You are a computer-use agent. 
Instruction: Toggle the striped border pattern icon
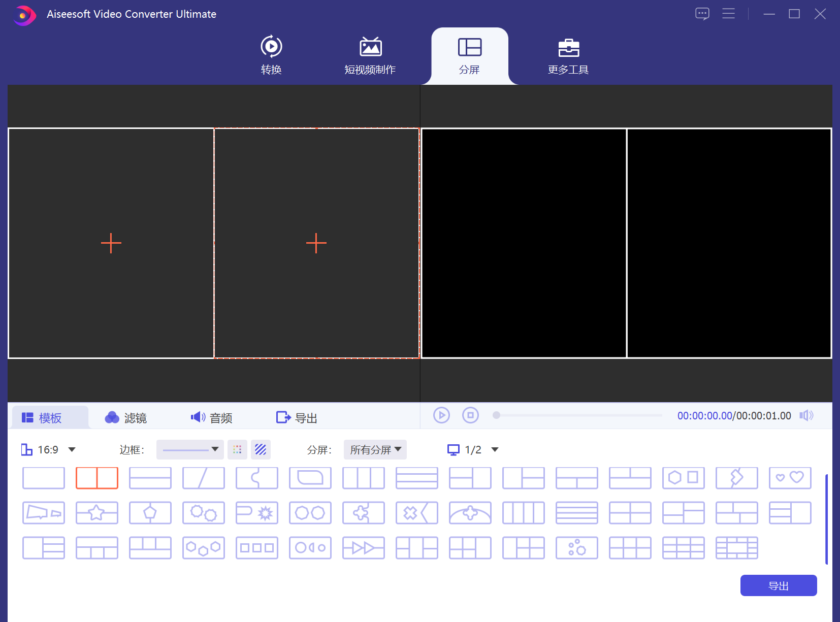261,449
